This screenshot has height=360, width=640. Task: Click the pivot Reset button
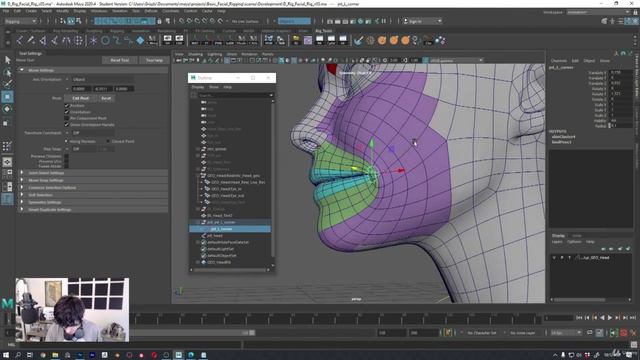tap(106, 98)
